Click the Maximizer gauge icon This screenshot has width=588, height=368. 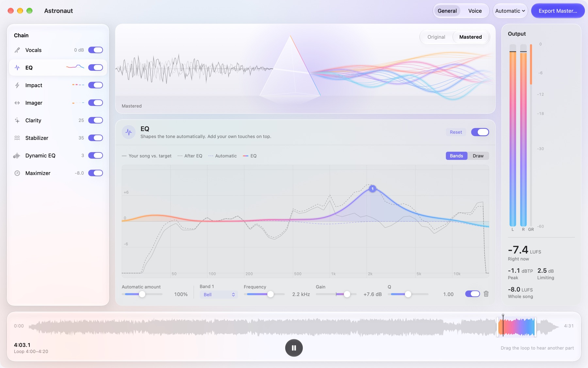pos(17,173)
